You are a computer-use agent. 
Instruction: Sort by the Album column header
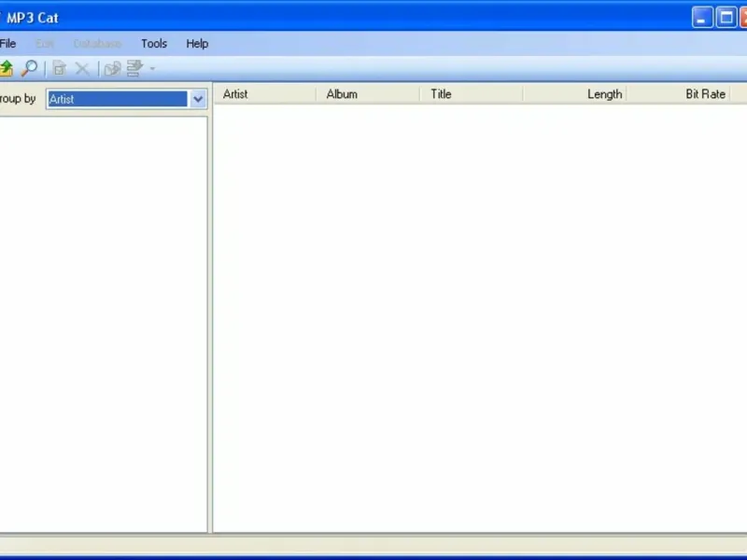pyautogui.click(x=368, y=94)
